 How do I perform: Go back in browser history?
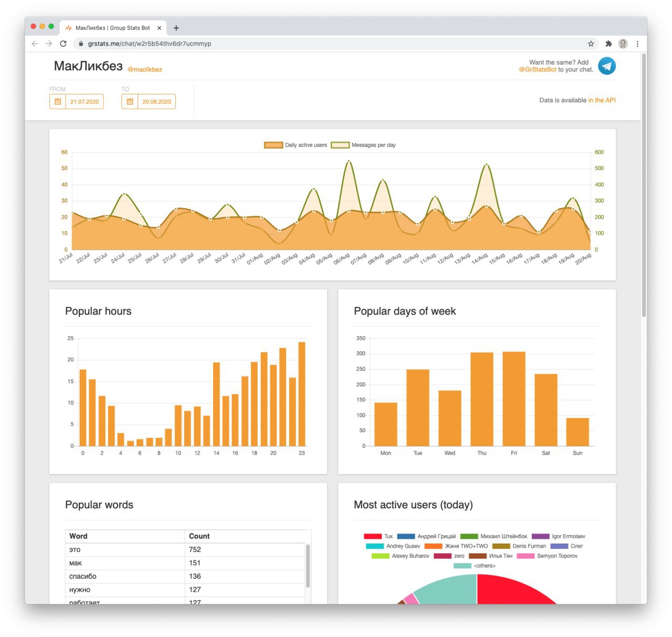pyautogui.click(x=35, y=44)
